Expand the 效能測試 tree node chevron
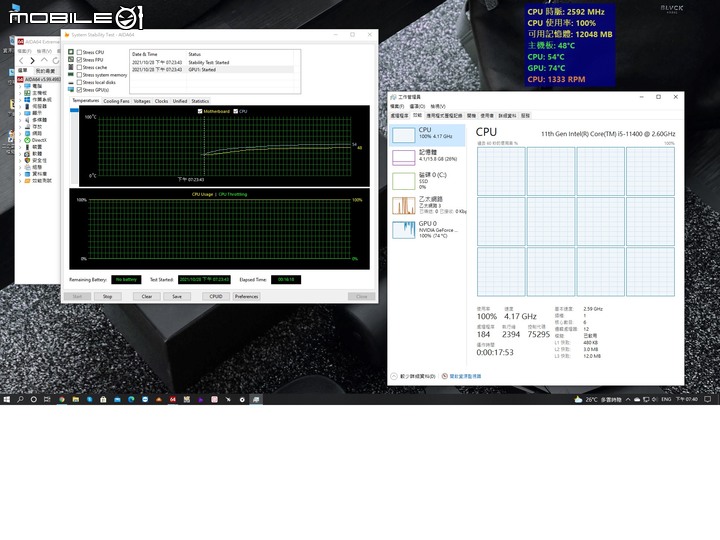This screenshot has height=540, width=720. [20, 180]
